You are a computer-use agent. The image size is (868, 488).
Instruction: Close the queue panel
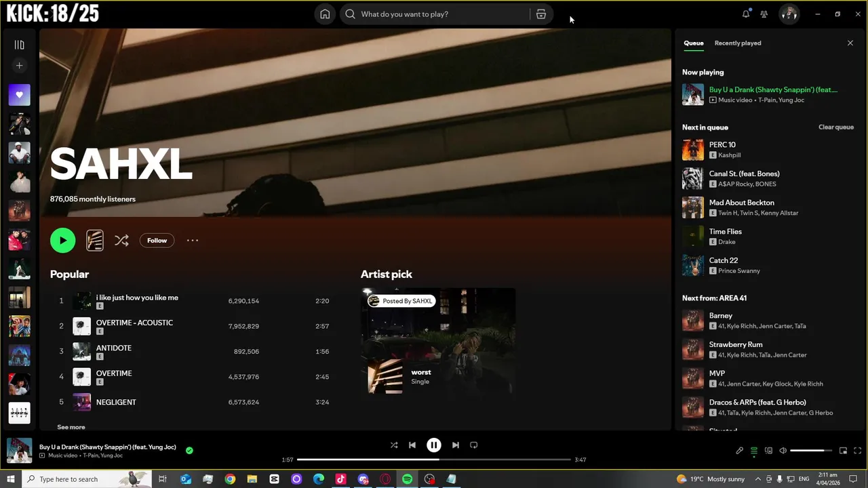click(850, 43)
